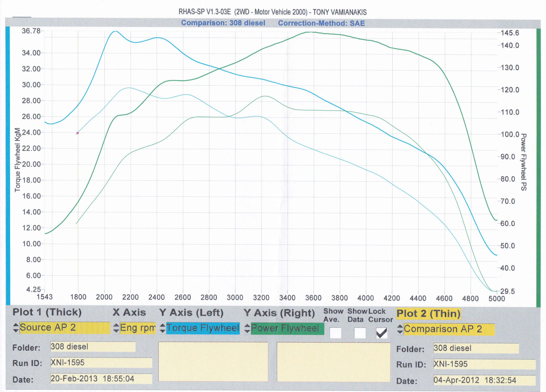Viewport: 546px width, 392px height.
Task: Click the Plot 1 source spinner arrows
Action: 16,328
